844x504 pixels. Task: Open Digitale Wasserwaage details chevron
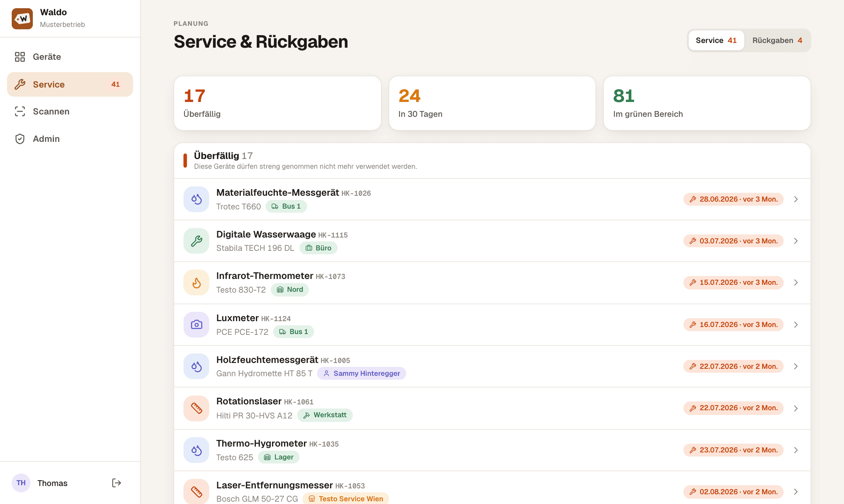[796, 241]
